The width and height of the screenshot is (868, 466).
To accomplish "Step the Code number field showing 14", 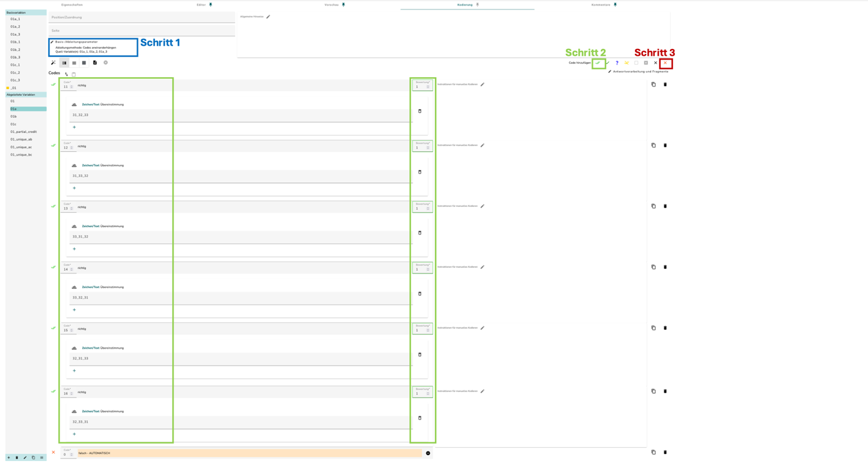I will point(71,269).
